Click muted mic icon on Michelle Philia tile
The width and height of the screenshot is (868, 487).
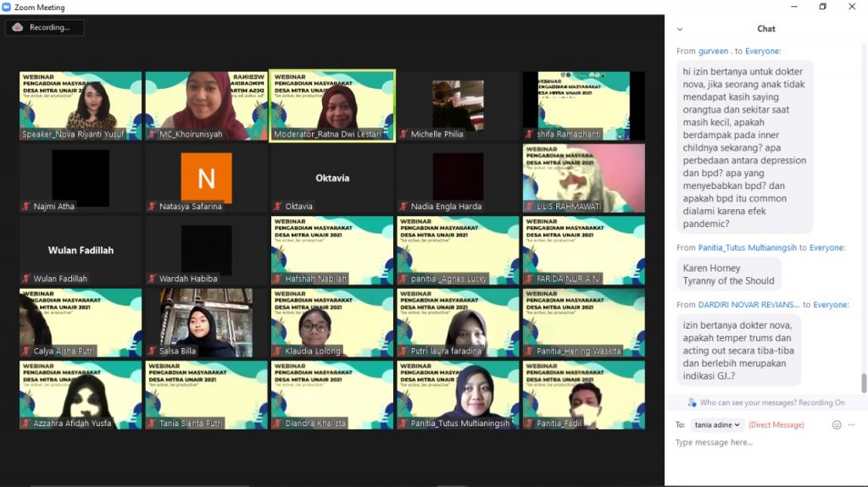[x=403, y=135]
